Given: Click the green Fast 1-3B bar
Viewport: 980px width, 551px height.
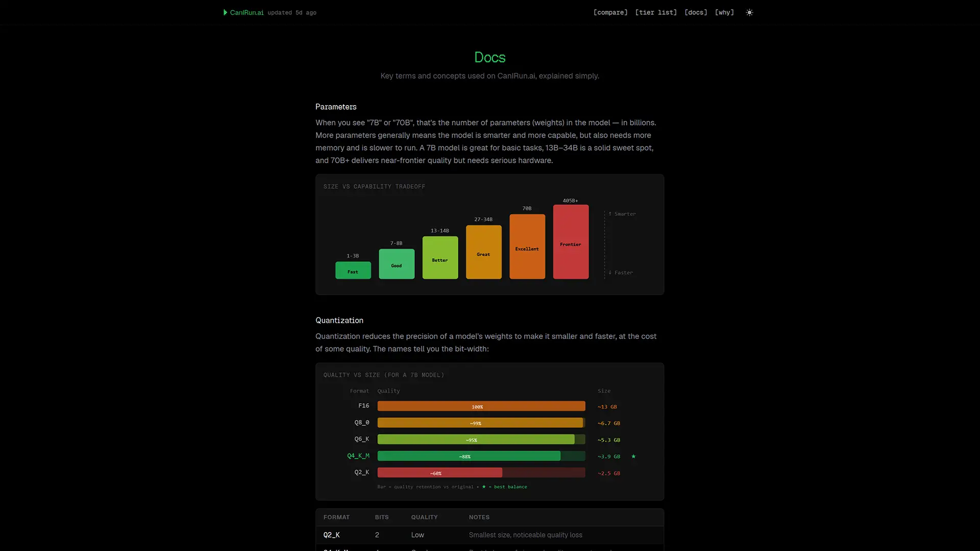Looking at the screenshot, I should (353, 270).
